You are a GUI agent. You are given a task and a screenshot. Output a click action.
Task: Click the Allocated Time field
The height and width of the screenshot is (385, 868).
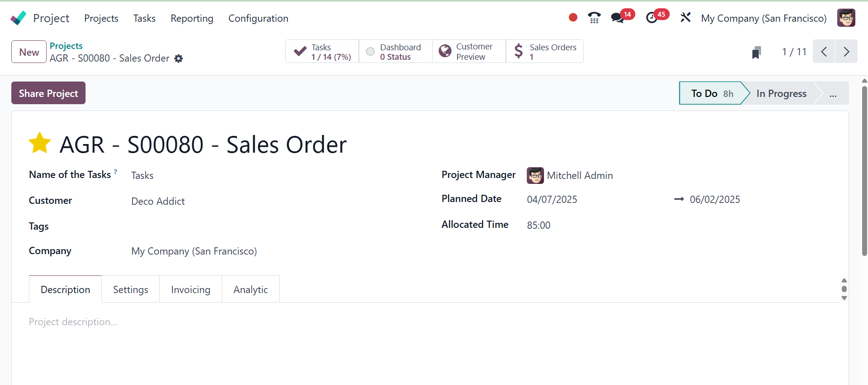coord(539,225)
